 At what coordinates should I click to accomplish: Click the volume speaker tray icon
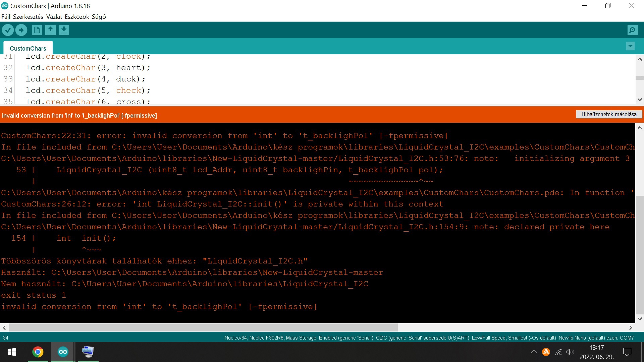pyautogui.click(x=570, y=352)
